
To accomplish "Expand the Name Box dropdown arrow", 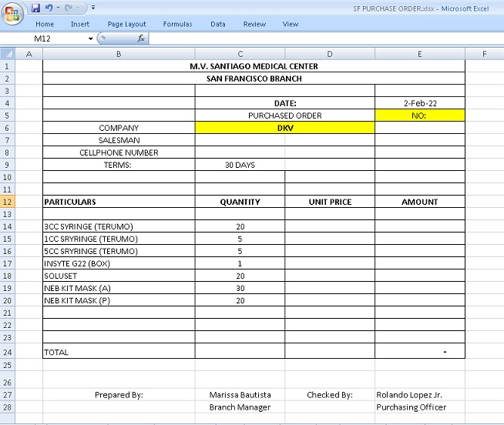I will [91, 38].
